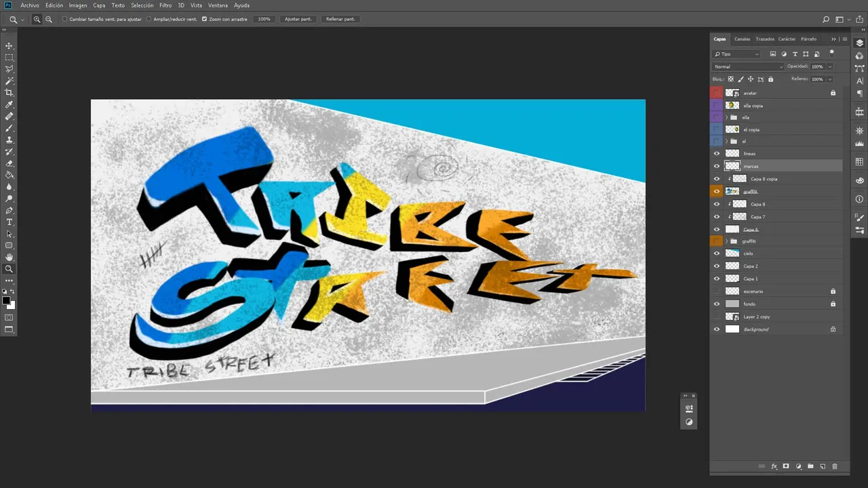Expand hidden panel tabs with double arrow
Image resolution: width=868 pixels, height=488 pixels.
833,39
